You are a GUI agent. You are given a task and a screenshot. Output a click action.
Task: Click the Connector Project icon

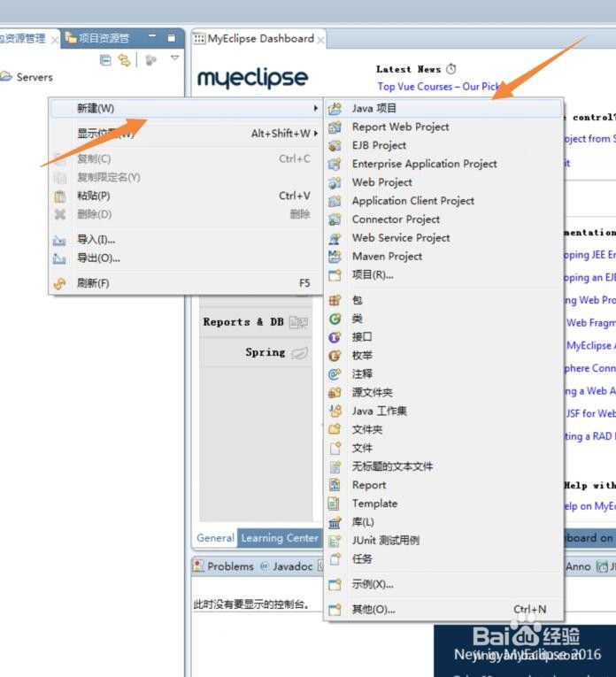(335, 219)
